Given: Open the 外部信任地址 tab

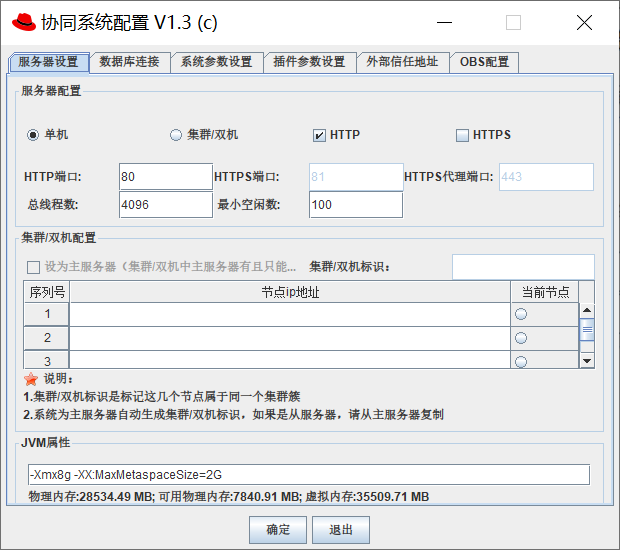Looking at the screenshot, I should 403,62.
